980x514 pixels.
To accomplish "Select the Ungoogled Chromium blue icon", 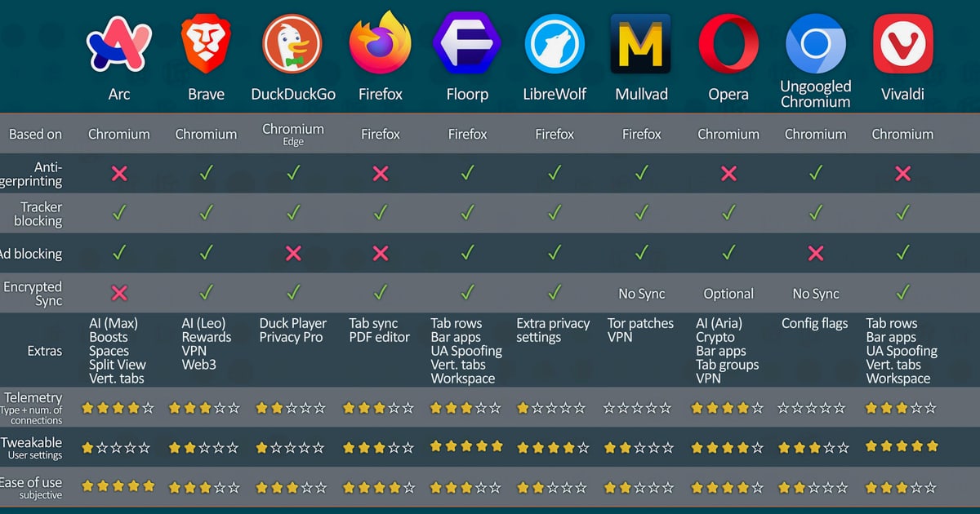I will tap(815, 44).
